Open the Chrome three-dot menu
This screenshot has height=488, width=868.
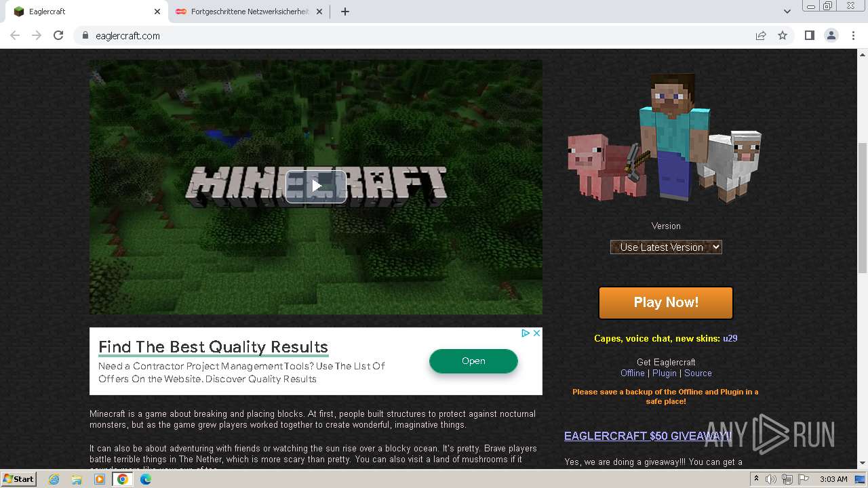(x=853, y=35)
